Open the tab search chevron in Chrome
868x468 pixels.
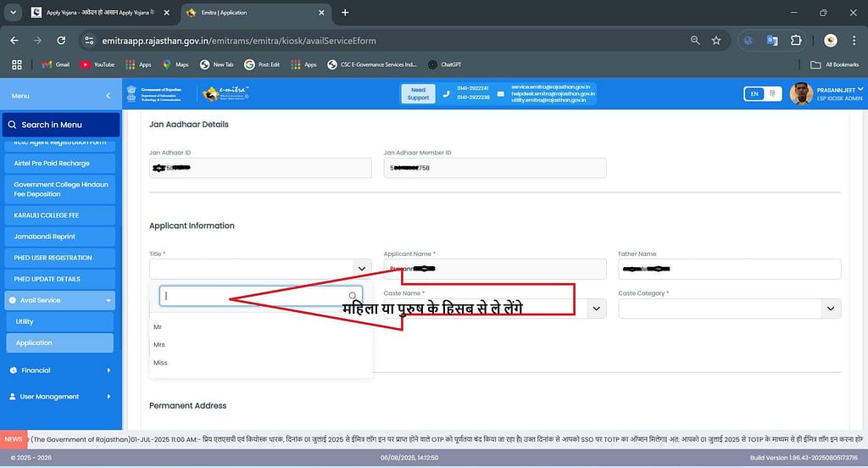(x=13, y=12)
